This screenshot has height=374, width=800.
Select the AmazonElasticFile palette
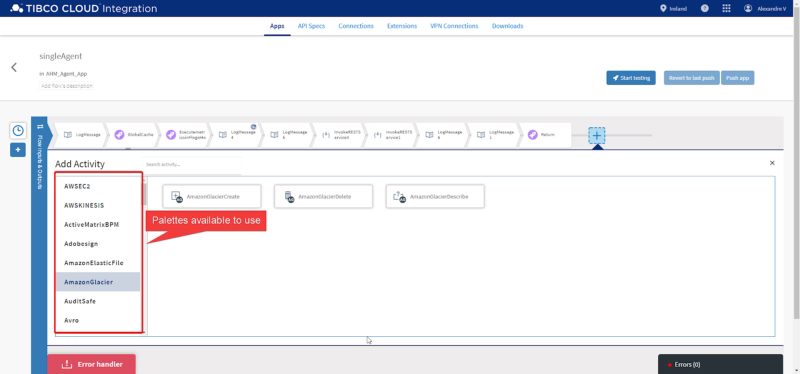pos(98,263)
